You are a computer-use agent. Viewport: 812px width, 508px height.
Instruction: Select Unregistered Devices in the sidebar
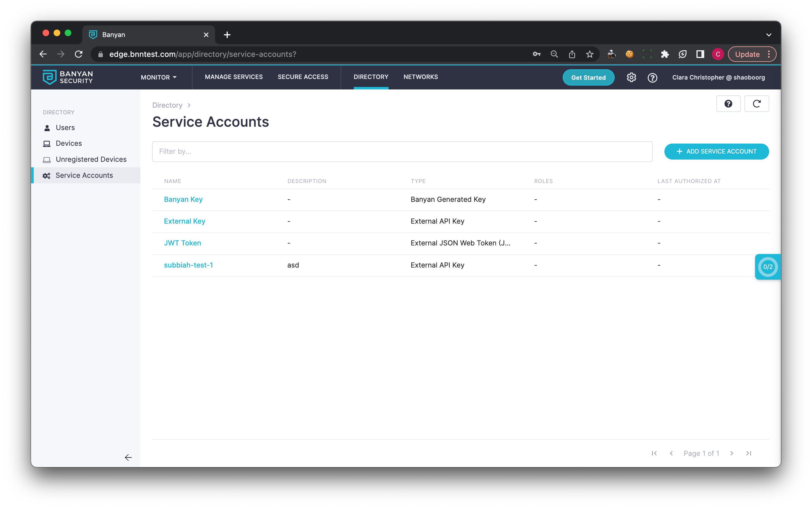91,159
